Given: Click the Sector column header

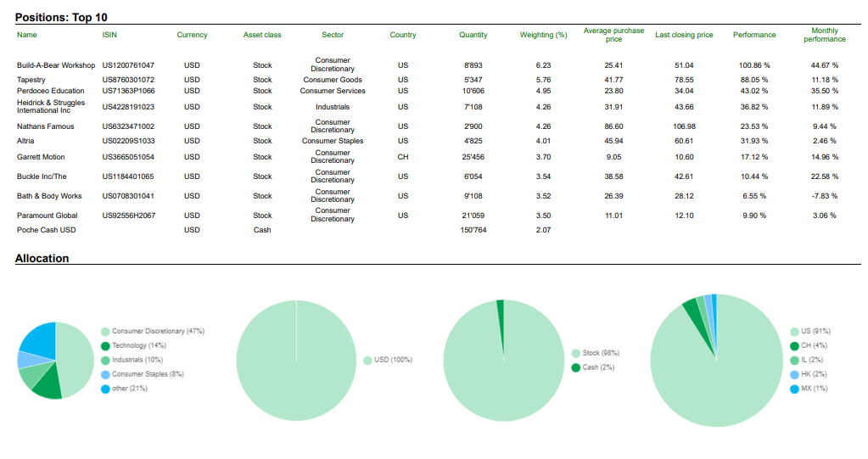Looking at the screenshot, I should (333, 35).
